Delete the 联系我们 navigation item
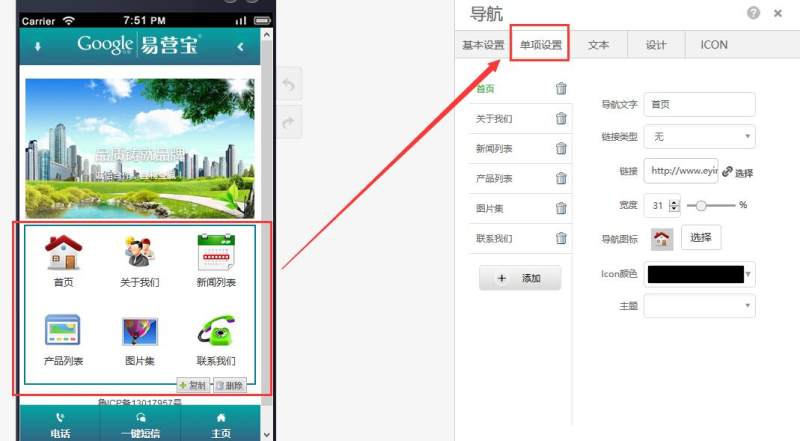 tap(561, 238)
